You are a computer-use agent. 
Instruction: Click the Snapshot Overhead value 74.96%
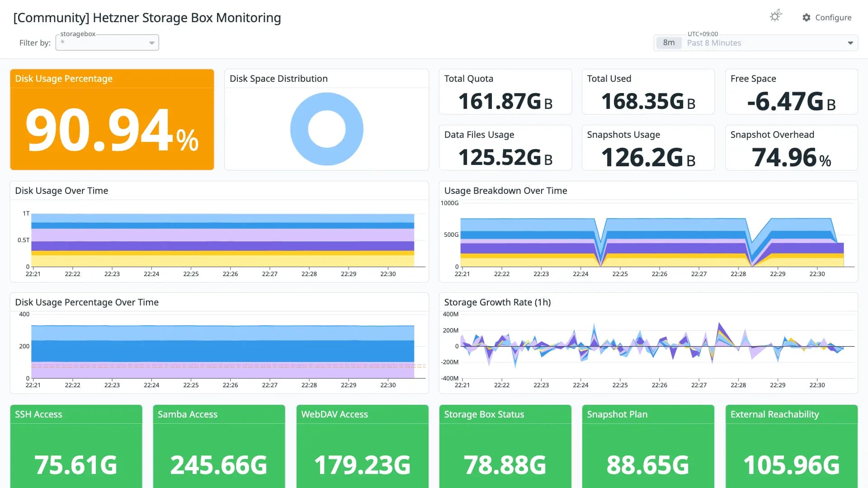pos(791,157)
